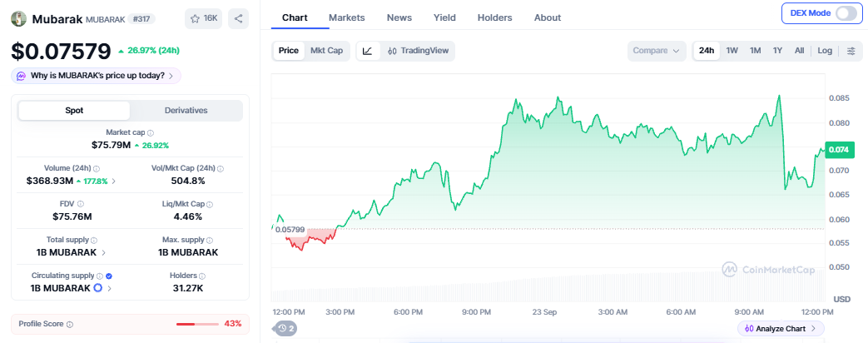Switch chart to Price view
Image resolution: width=868 pixels, height=343 pixels.
click(289, 51)
